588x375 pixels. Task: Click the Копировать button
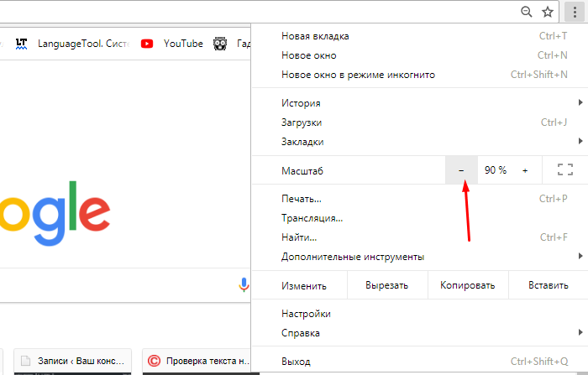point(468,285)
